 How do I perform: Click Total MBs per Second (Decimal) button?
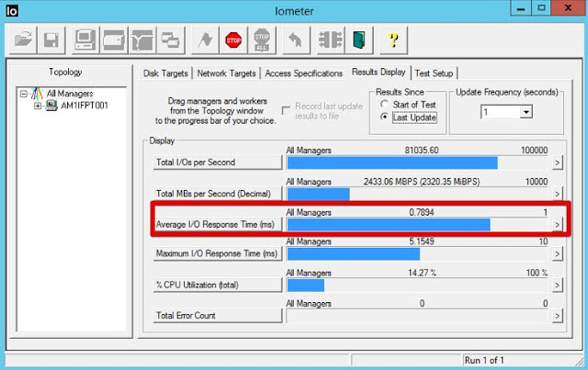click(x=218, y=194)
